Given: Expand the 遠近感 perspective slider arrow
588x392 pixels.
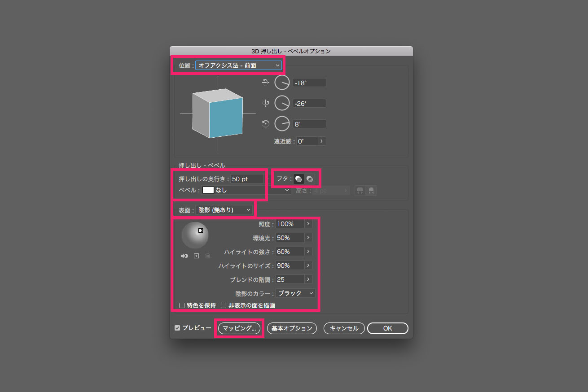Looking at the screenshot, I should tap(322, 141).
